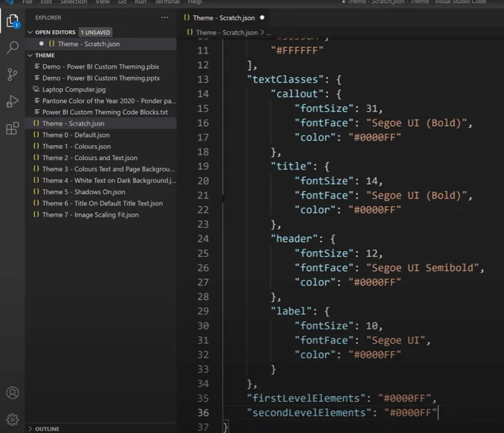Open Explorer more actions ellipsis

[164, 18]
